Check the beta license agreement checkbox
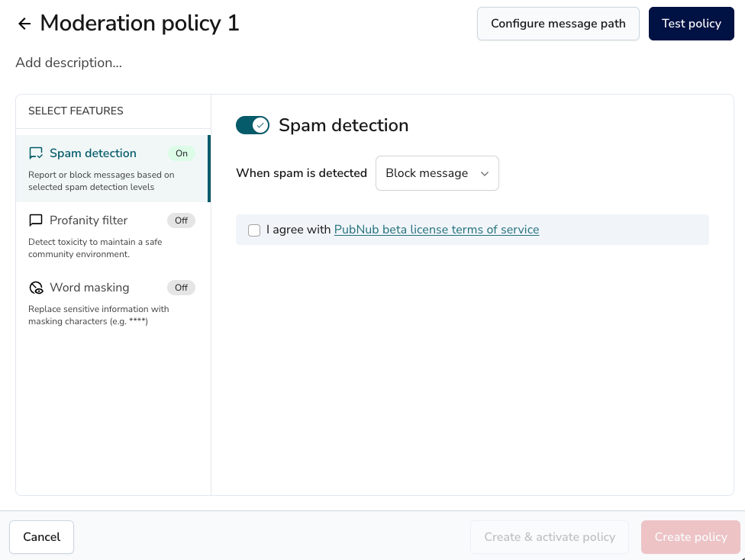 point(254,230)
